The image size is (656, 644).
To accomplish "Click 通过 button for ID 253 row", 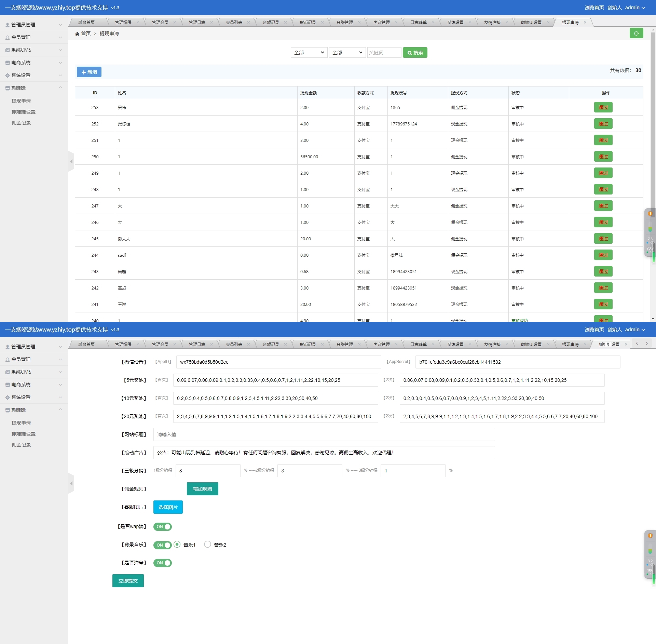I will [x=603, y=107].
